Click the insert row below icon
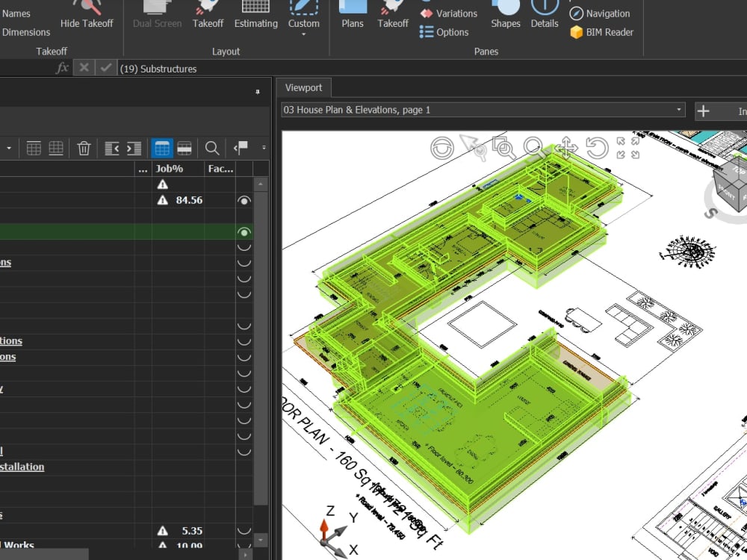Image resolution: width=747 pixels, height=560 pixels. click(x=56, y=148)
